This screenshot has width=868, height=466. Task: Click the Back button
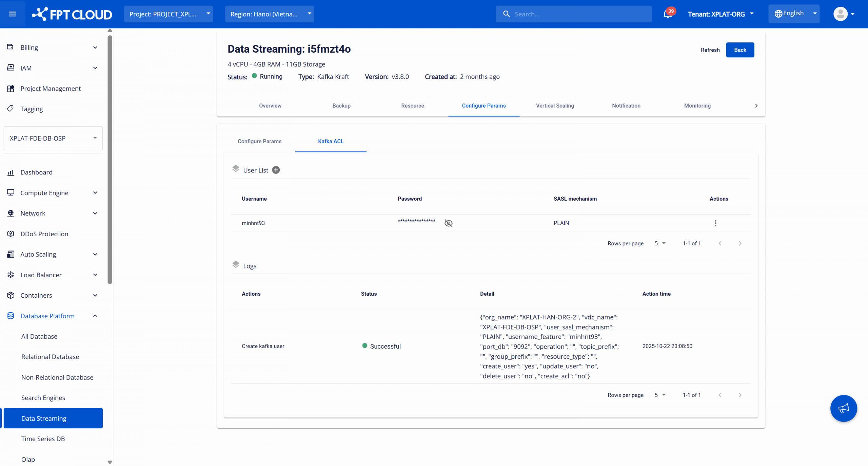[740, 50]
